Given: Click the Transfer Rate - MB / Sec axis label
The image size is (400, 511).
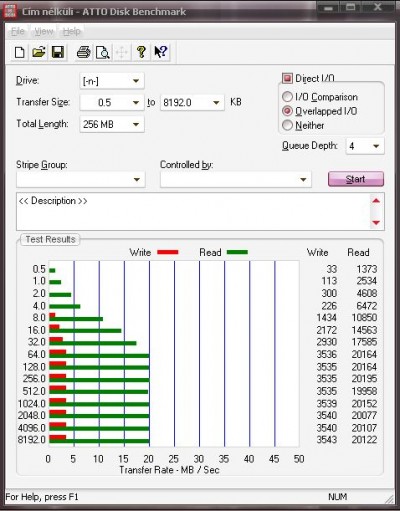Looking at the screenshot, I should pos(169,470).
